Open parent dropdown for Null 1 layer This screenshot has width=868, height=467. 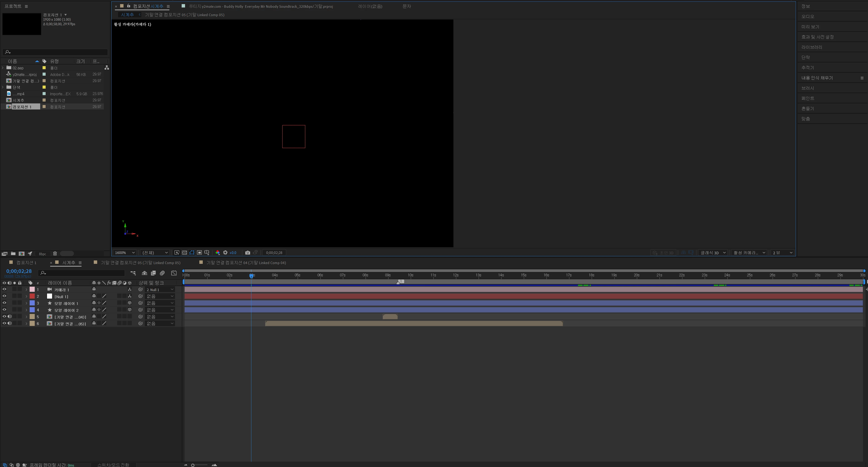pyautogui.click(x=160, y=296)
